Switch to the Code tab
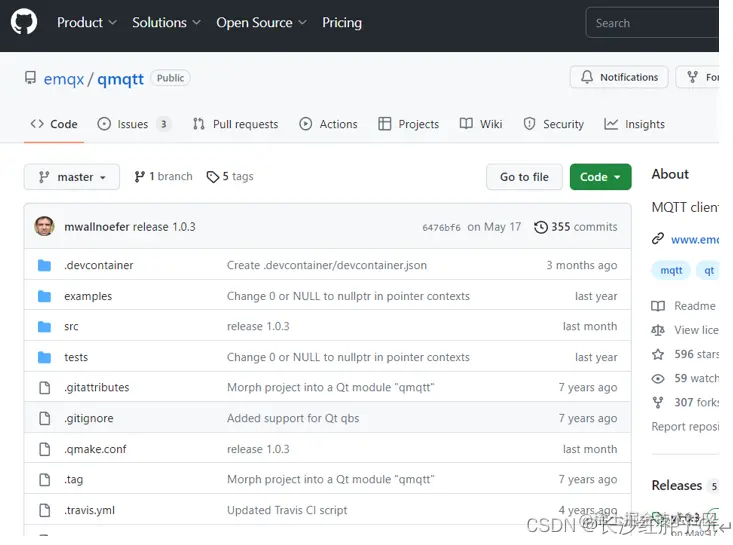The height and width of the screenshot is (545, 733). 54,124
